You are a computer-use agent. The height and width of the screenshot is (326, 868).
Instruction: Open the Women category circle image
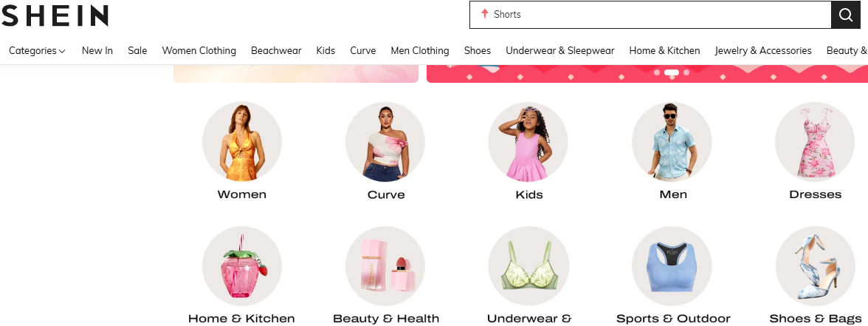[242, 142]
